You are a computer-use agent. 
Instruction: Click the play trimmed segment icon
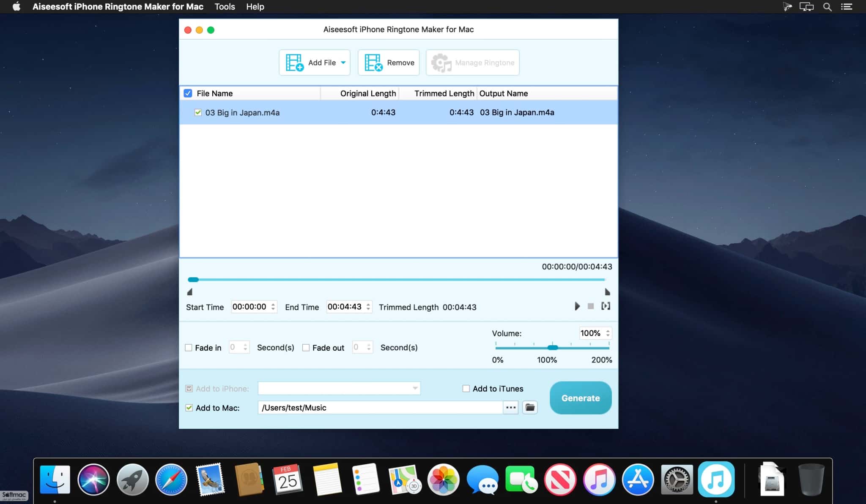pyautogui.click(x=606, y=306)
